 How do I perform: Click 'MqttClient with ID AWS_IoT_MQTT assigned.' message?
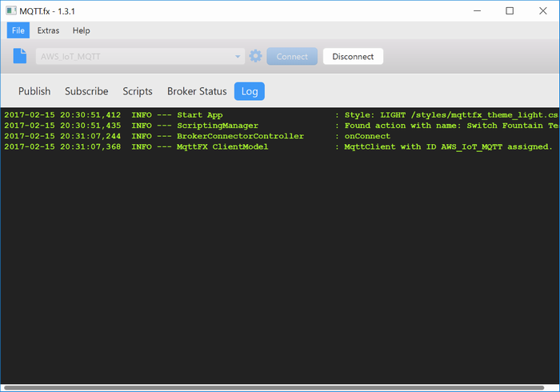448,146
